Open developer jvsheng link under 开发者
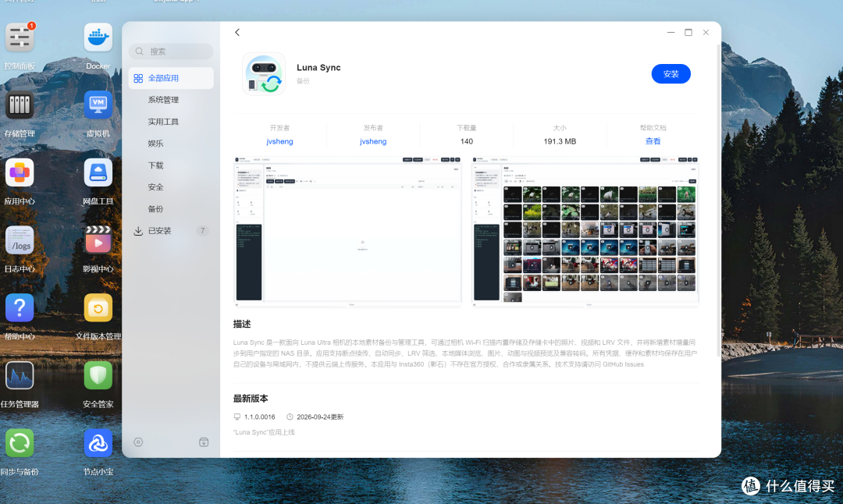843x504 pixels. point(279,141)
